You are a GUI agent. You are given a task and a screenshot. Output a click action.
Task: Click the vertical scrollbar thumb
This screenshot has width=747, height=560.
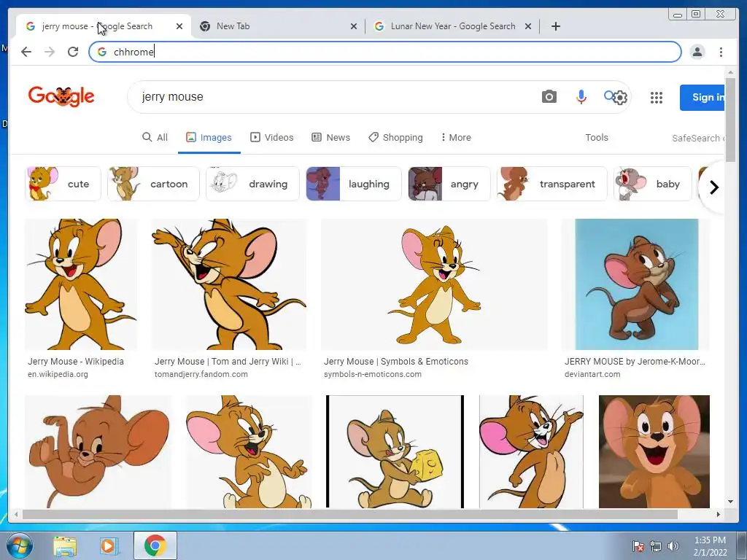coord(730,119)
